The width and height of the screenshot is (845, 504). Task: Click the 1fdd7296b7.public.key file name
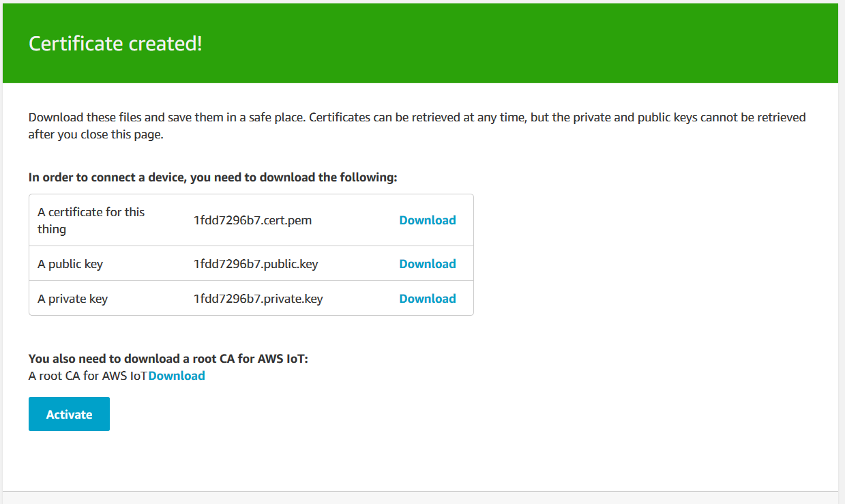256,264
